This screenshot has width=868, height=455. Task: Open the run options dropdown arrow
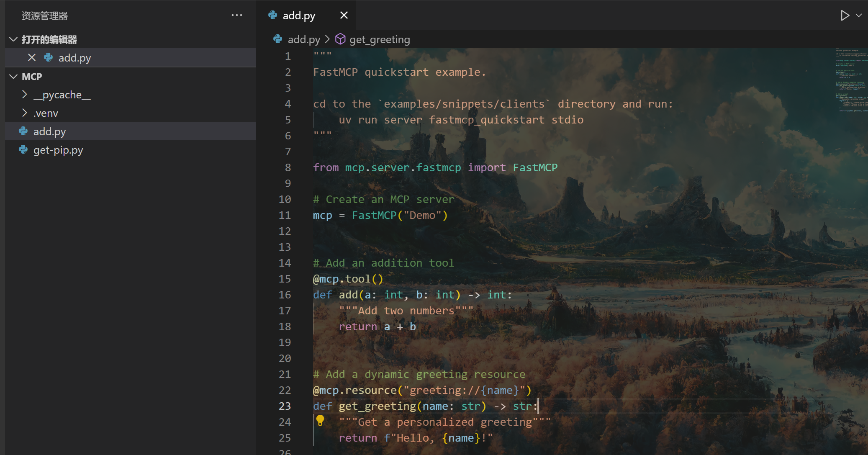click(x=859, y=15)
